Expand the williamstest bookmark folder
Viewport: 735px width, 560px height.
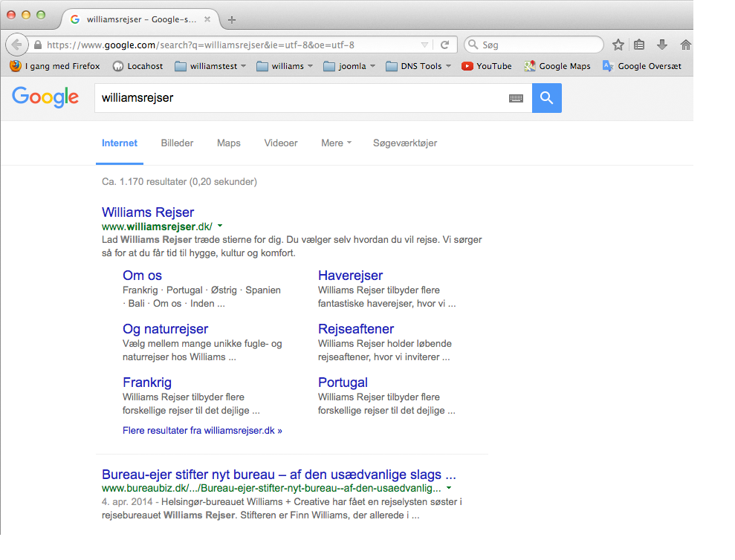(210, 66)
